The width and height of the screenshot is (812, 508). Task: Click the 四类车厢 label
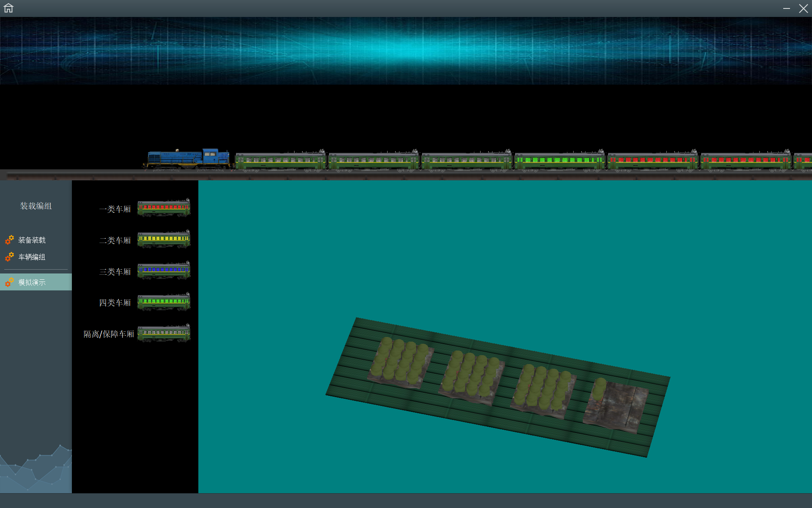115,303
